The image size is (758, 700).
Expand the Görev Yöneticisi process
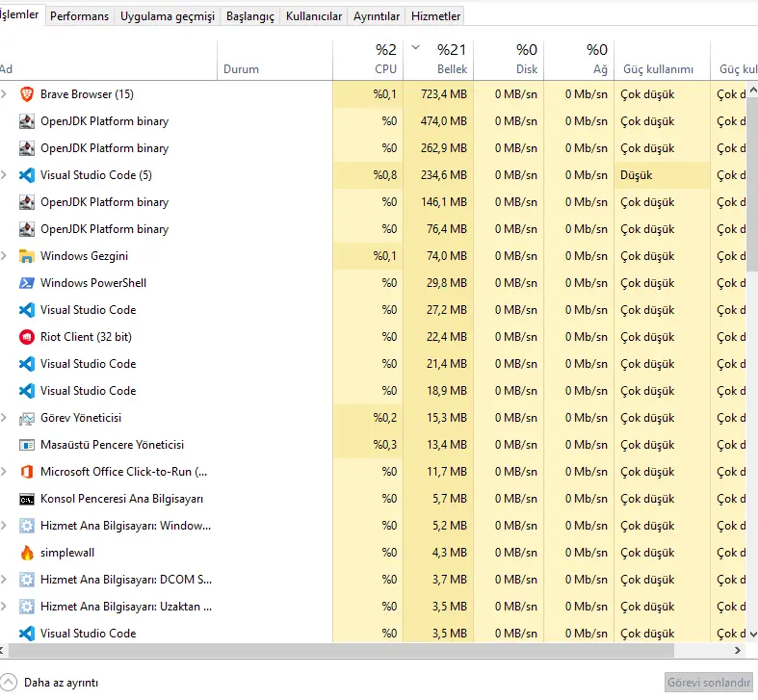click(4, 418)
